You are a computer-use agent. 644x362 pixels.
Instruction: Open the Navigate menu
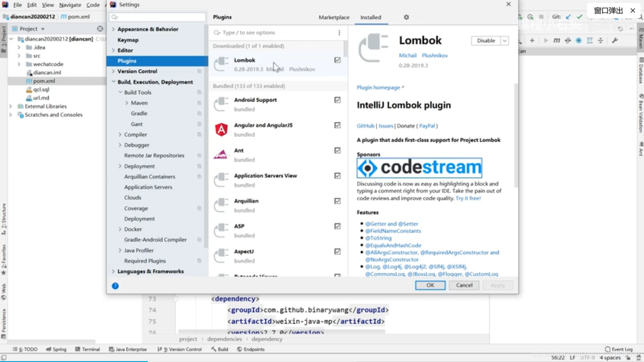tap(70, 5)
